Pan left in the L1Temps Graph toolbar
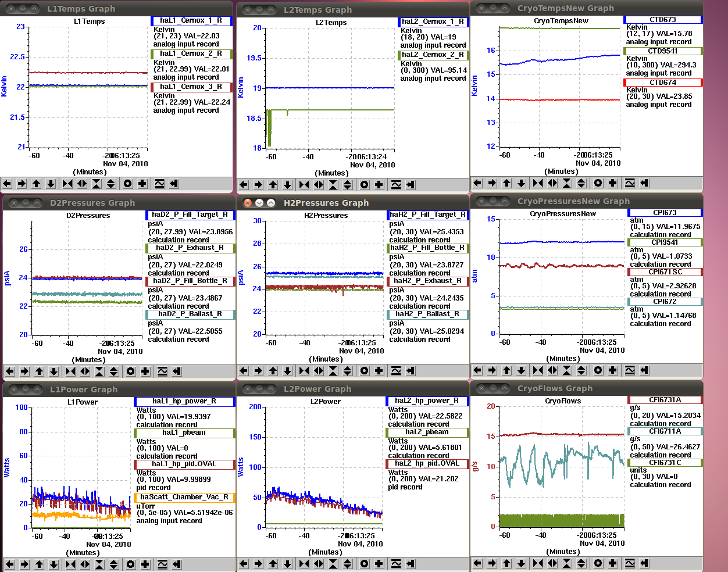This screenshot has width=728, height=572. click(8, 184)
